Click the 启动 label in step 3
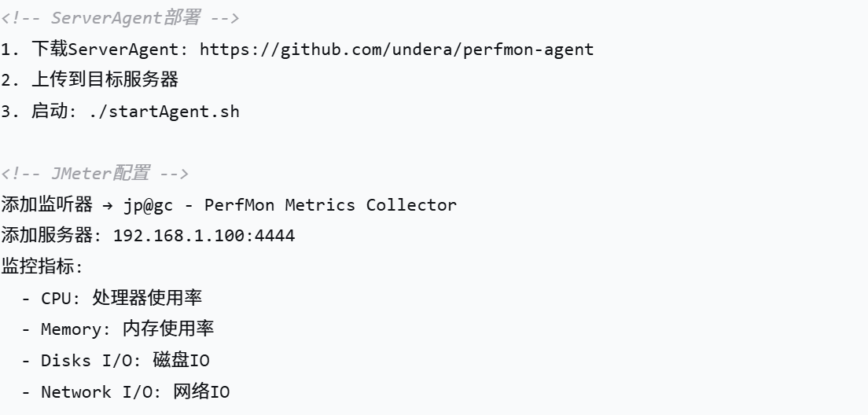The width and height of the screenshot is (868, 415). (46, 112)
